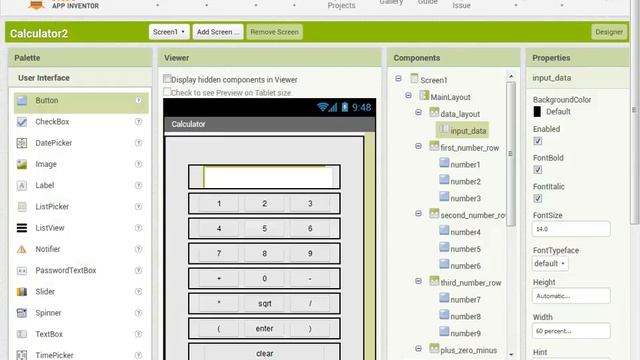Collapse the first_number_row tree node
Viewport: 640px width, 360px height.
(418, 146)
